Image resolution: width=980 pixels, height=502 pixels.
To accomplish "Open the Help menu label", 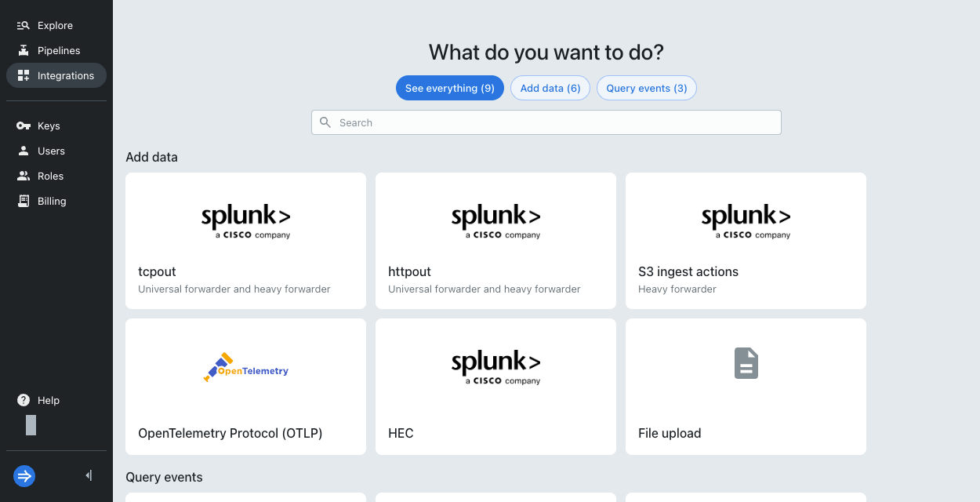I will [49, 400].
